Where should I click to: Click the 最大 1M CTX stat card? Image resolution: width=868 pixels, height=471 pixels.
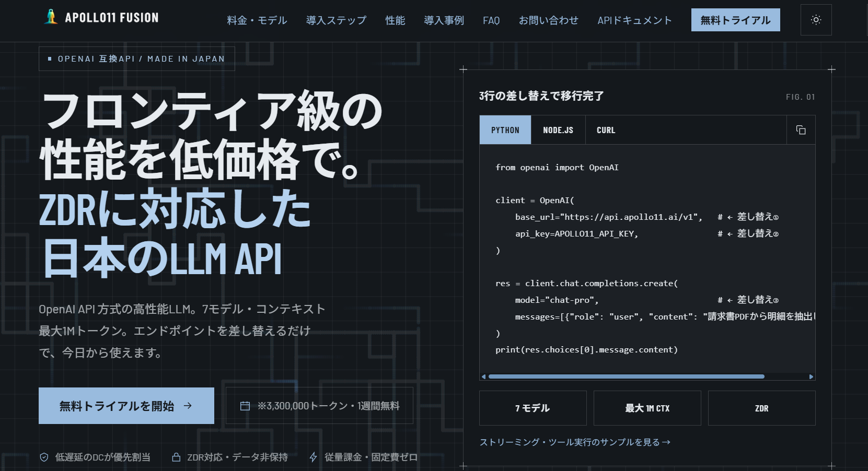(x=647, y=408)
